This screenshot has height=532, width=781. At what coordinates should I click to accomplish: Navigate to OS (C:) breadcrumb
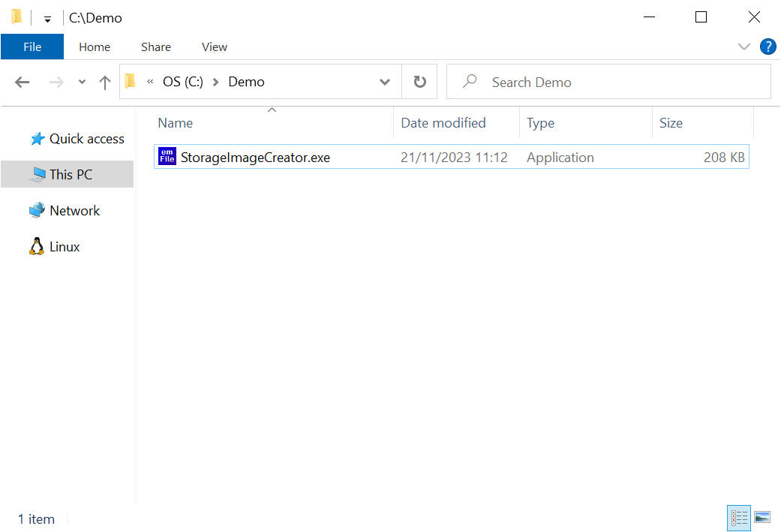pos(182,83)
